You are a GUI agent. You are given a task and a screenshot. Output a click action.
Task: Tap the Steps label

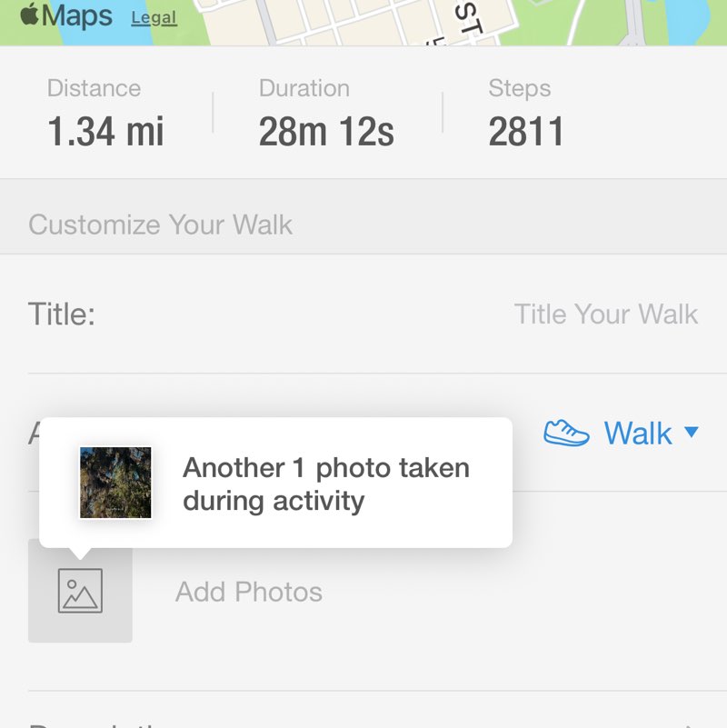pos(520,88)
